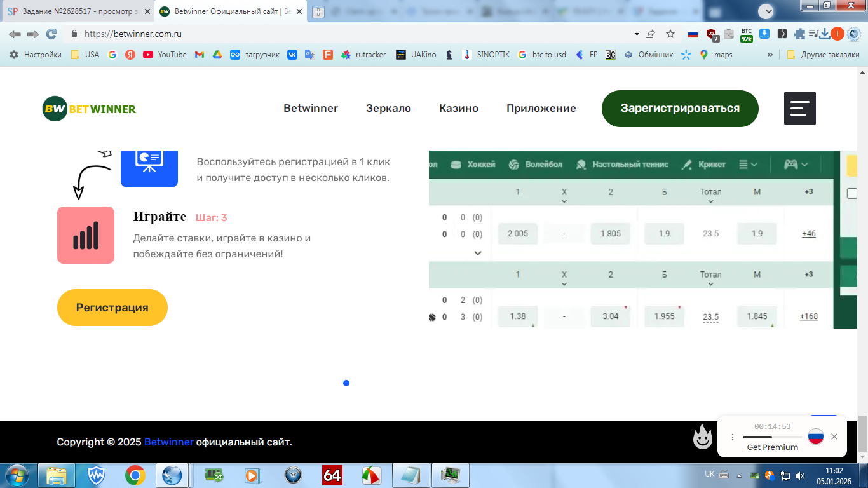Open Google Drive bookmark icon

click(x=217, y=55)
